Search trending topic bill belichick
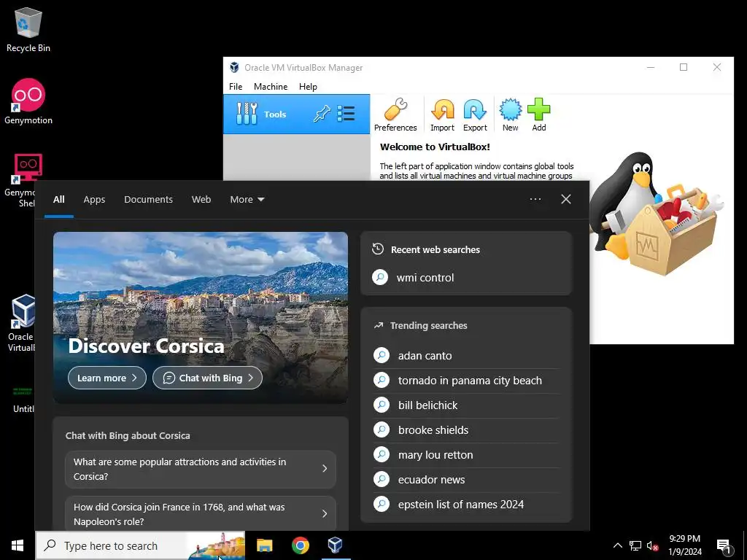The image size is (747, 560). [x=466, y=405]
